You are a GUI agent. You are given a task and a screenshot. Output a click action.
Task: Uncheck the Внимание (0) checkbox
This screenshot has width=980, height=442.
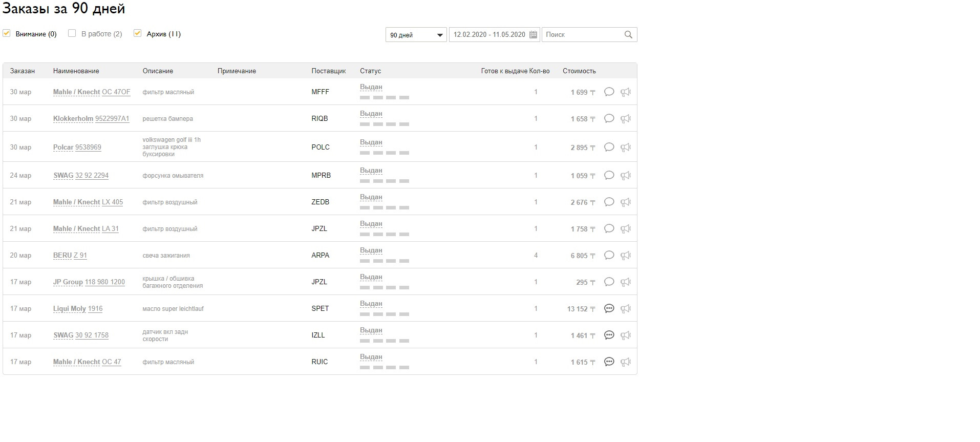tap(7, 33)
